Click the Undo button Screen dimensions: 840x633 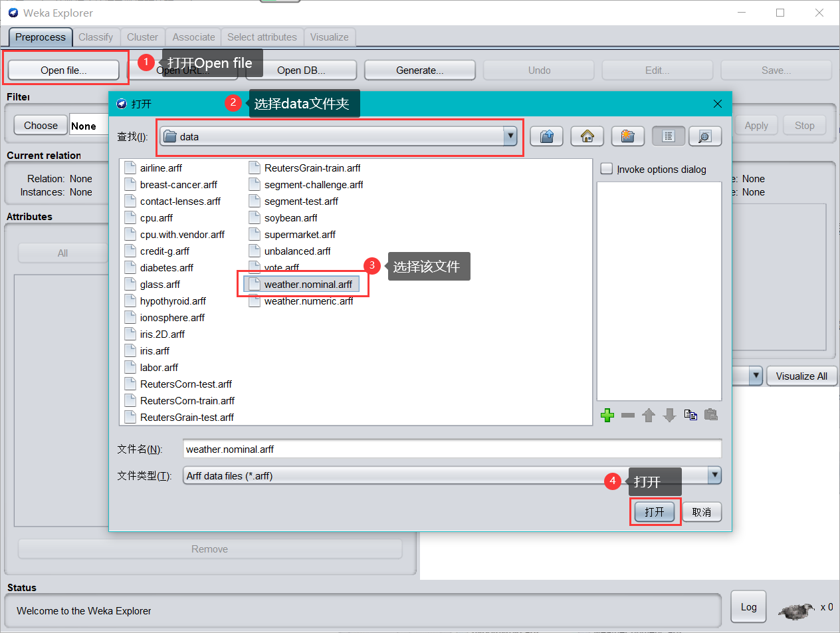tap(539, 70)
